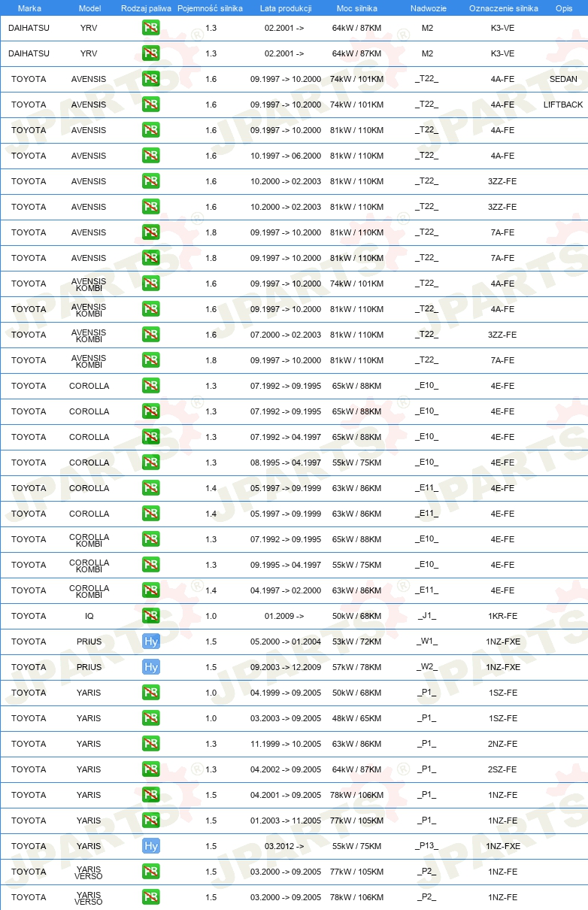Click the 53kW / 72KM power cell
Screen dimensions: 588x910
(357, 642)
